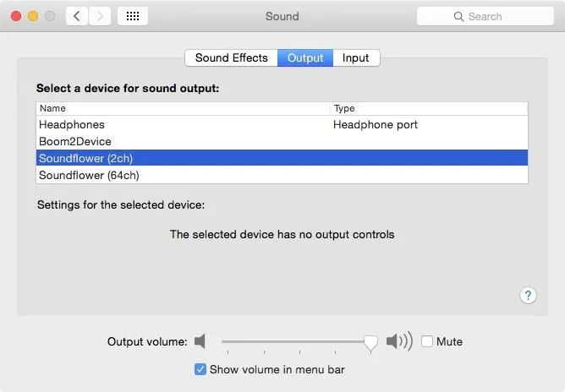The width and height of the screenshot is (565, 392).
Task: Open the help question mark button
Action: click(x=528, y=296)
